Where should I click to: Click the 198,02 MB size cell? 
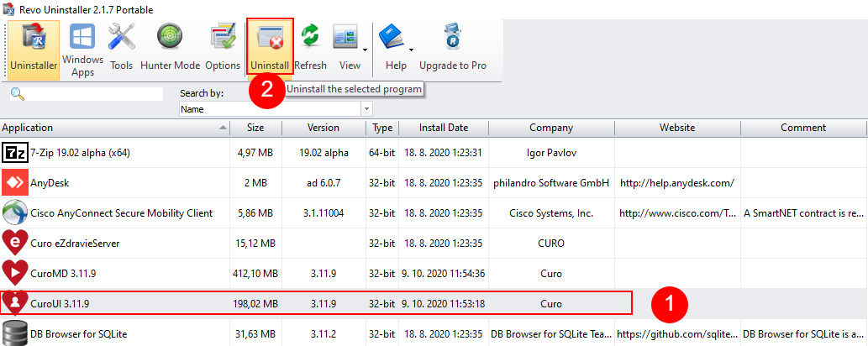click(x=255, y=303)
